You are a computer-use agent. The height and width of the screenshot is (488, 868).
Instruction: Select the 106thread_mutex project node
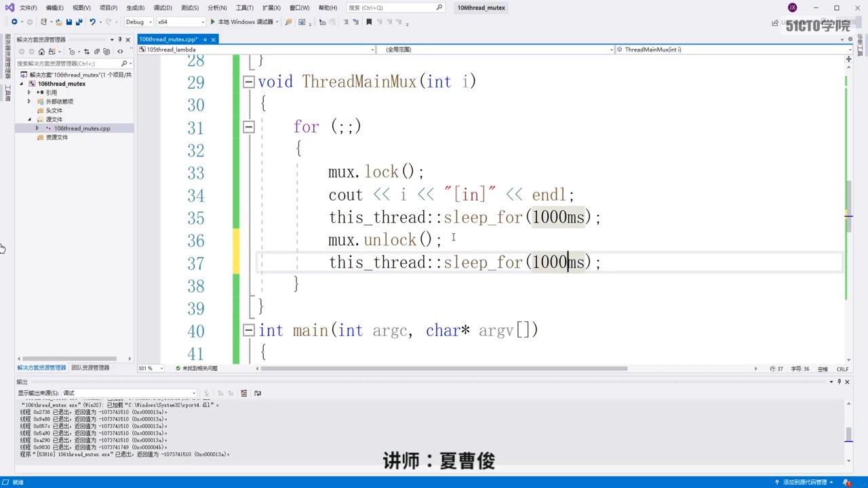tap(62, 83)
